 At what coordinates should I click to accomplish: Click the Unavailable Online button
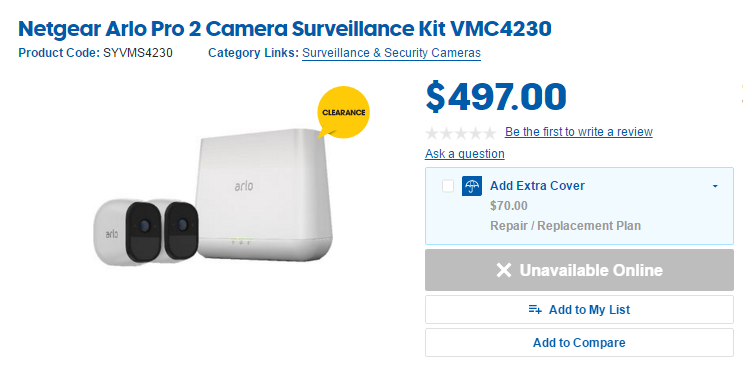pyautogui.click(x=579, y=270)
